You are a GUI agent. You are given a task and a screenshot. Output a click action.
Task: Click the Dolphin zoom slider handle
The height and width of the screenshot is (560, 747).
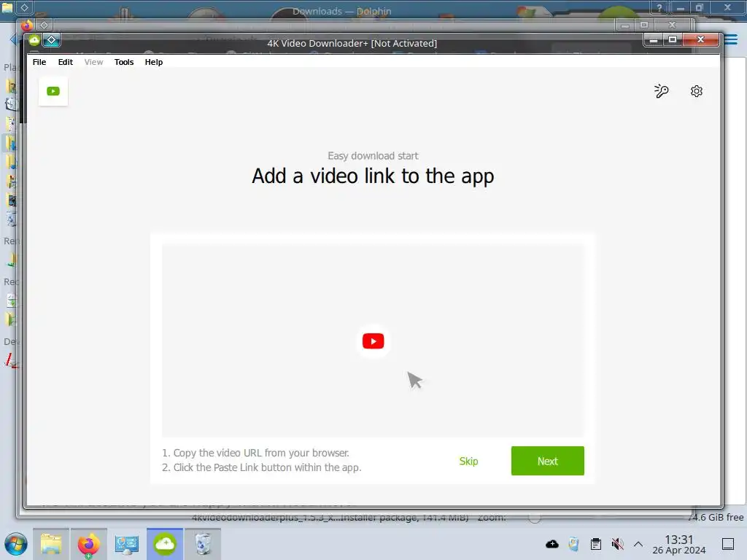[535, 518]
